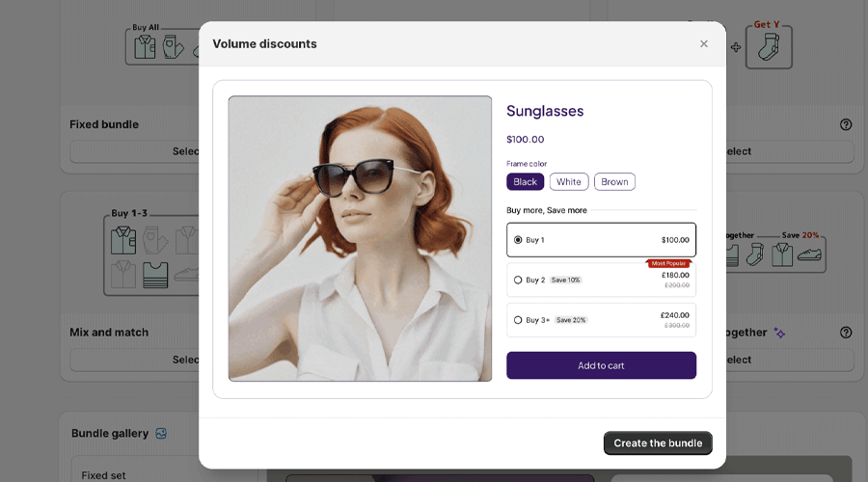868x482 pixels.
Task: Click the £240.00 discounted price
Action: 675,315
